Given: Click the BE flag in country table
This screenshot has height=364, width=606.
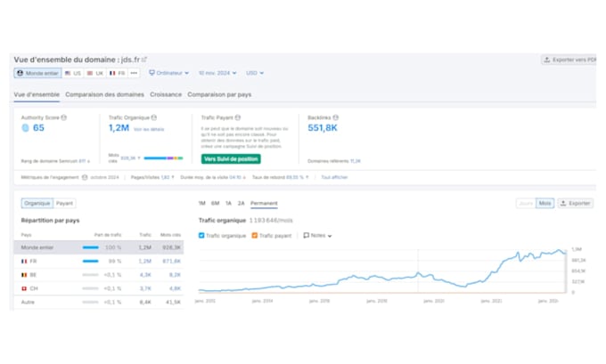Looking at the screenshot, I should [24, 275].
